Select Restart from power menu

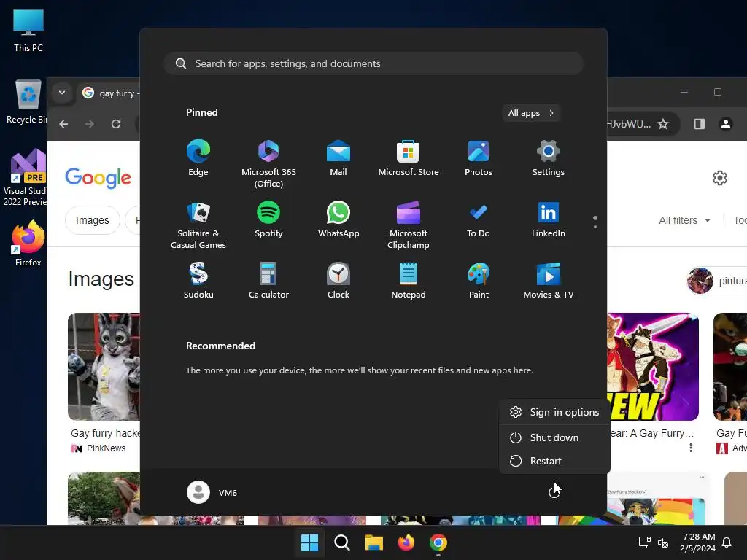(x=554, y=461)
